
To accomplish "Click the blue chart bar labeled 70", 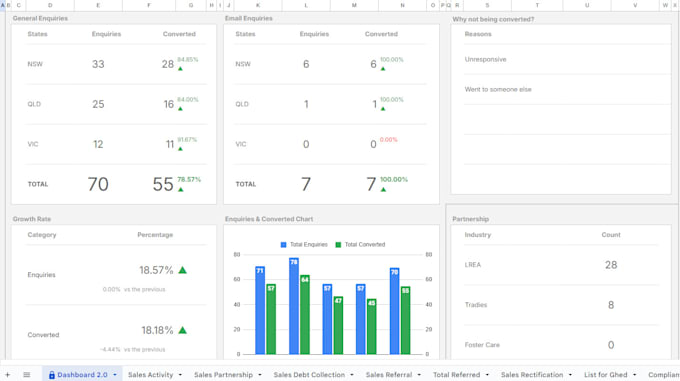I will click(x=394, y=311).
